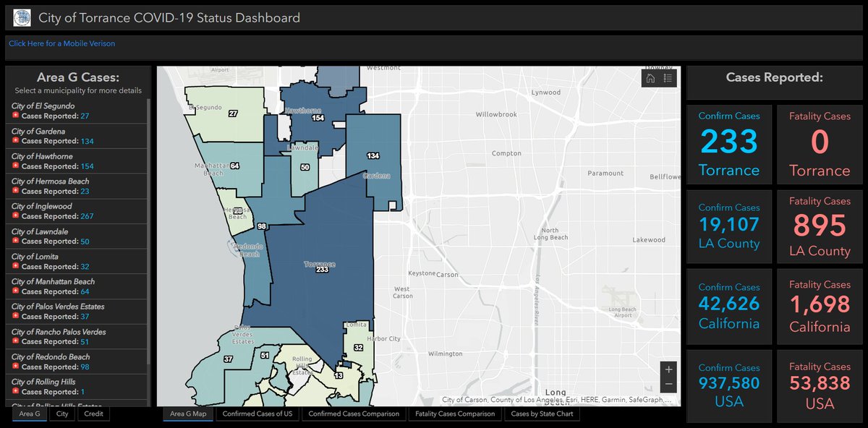Click the red icon beside Hermosa Beach cases

(16, 192)
